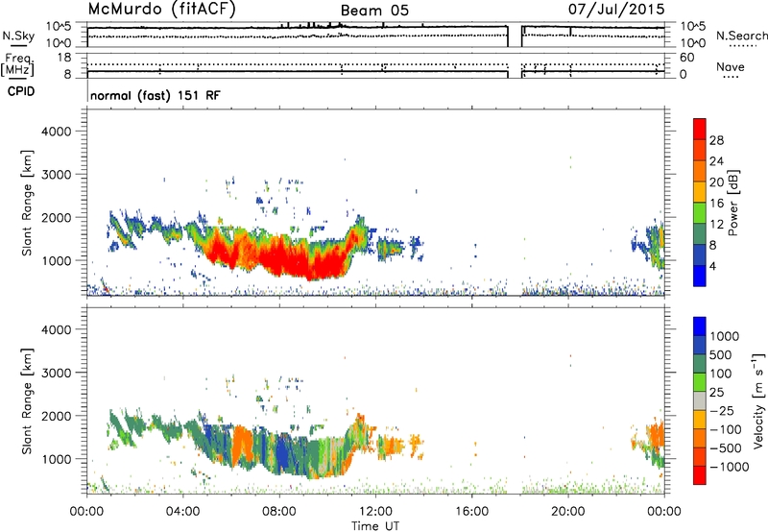Select the CPID row label
The image size is (768, 532).
click(x=21, y=91)
